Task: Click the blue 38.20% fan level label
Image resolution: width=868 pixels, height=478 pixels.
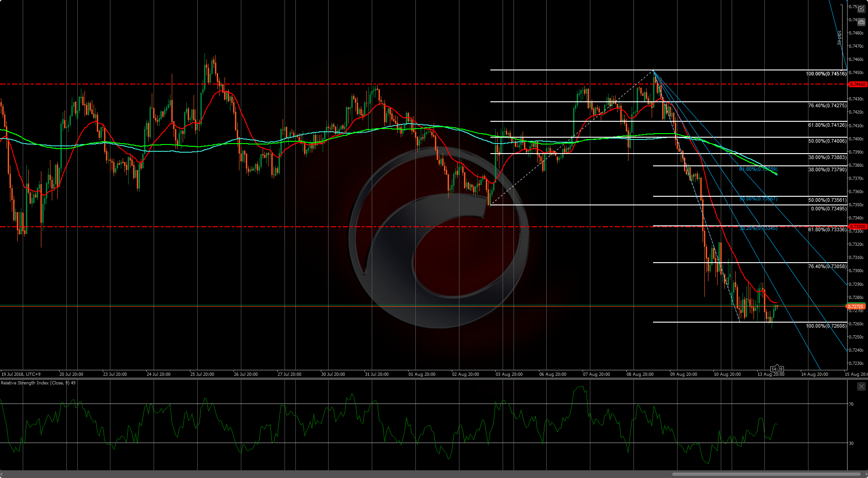Action: 758,228
